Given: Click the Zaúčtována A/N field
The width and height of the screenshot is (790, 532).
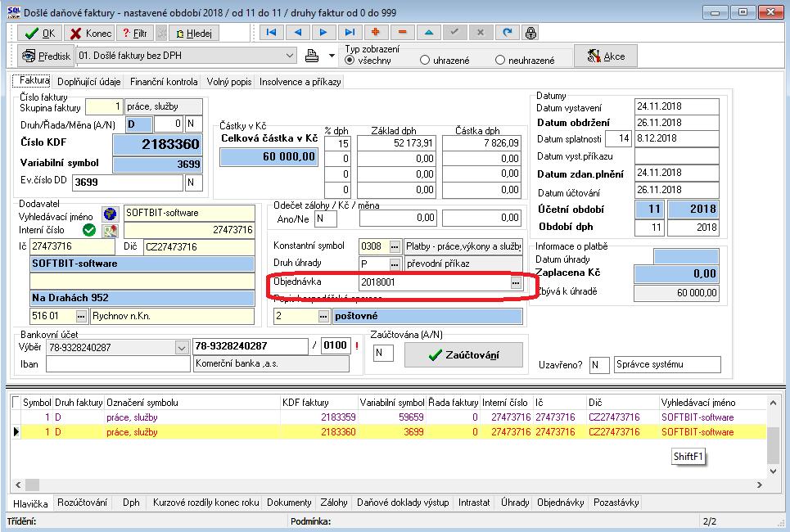Looking at the screenshot, I should [383, 353].
